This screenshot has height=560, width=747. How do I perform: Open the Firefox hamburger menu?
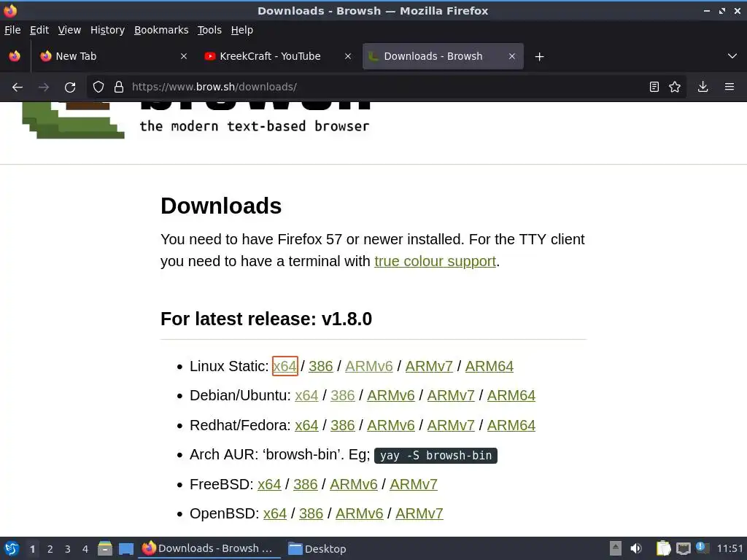click(x=729, y=87)
